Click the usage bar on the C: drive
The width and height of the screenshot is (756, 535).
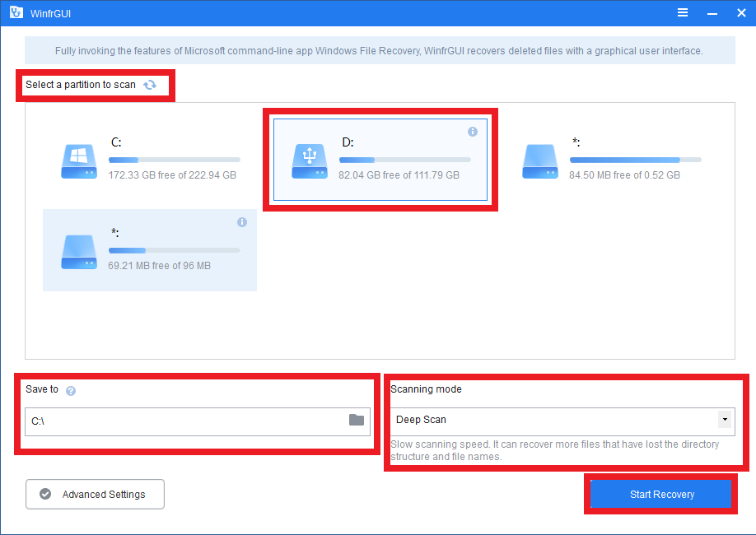click(x=174, y=160)
